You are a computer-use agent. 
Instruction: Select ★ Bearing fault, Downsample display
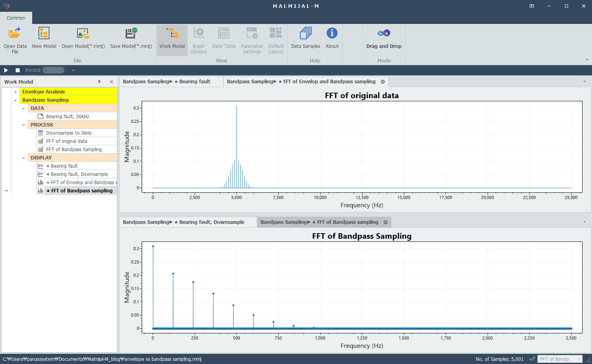click(x=77, y=174)
